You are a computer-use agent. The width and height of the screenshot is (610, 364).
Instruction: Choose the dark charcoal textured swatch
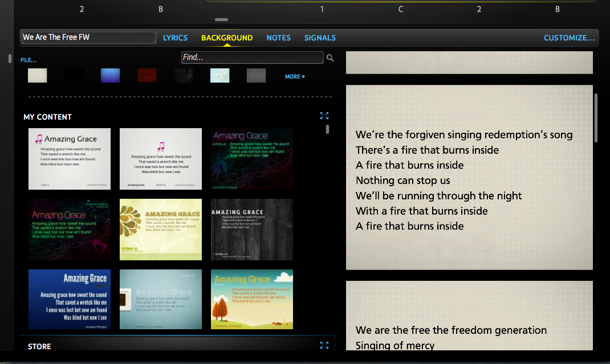(x=183, y=75)
